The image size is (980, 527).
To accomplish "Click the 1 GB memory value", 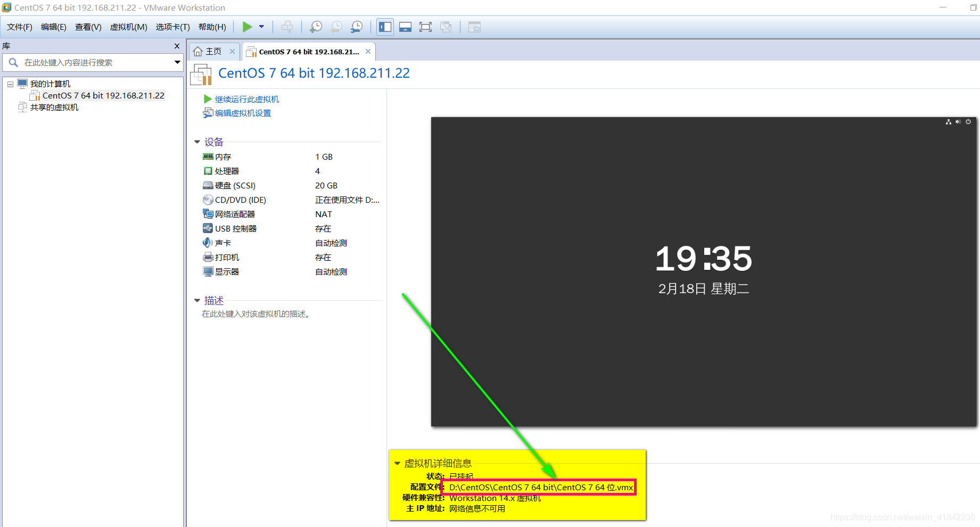I will [x=324, y=157].
